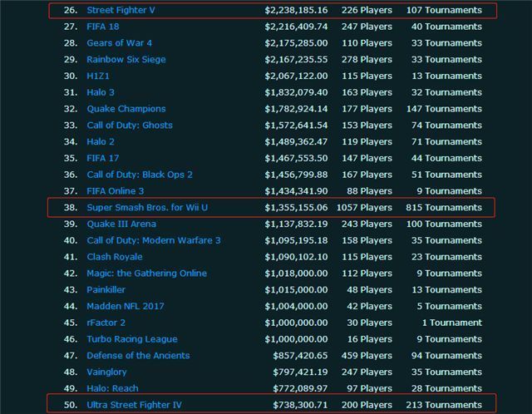This screenshot has height=414, width=532.
Task: Click the Turbo Racing League link
Action: [132, 339]
